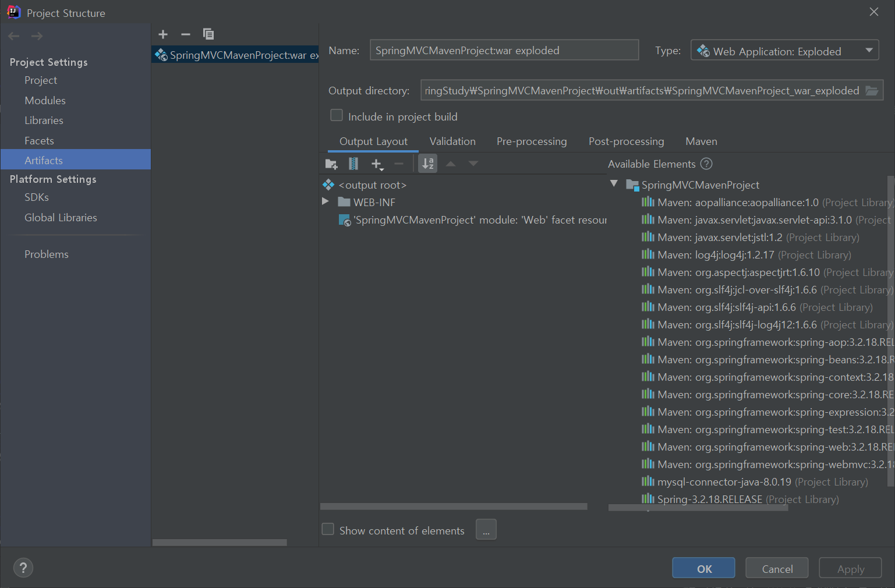Click the ellipsis button beside Show content
The width and height of the screenshot is (895, 588).
tap(486, 529)
